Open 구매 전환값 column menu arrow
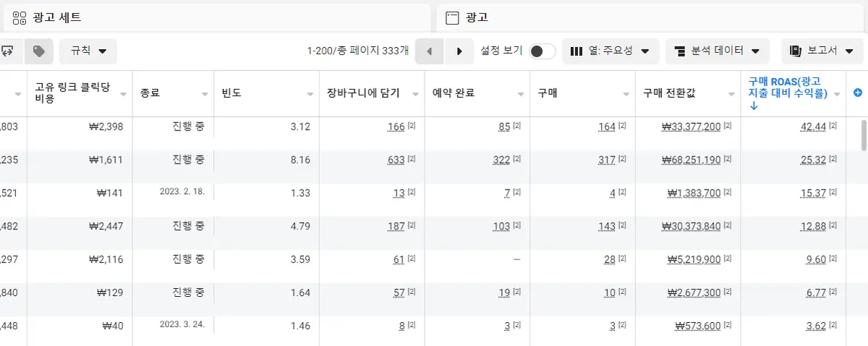Viewport: 868px width, 346px height. click(x=731, y=94)
